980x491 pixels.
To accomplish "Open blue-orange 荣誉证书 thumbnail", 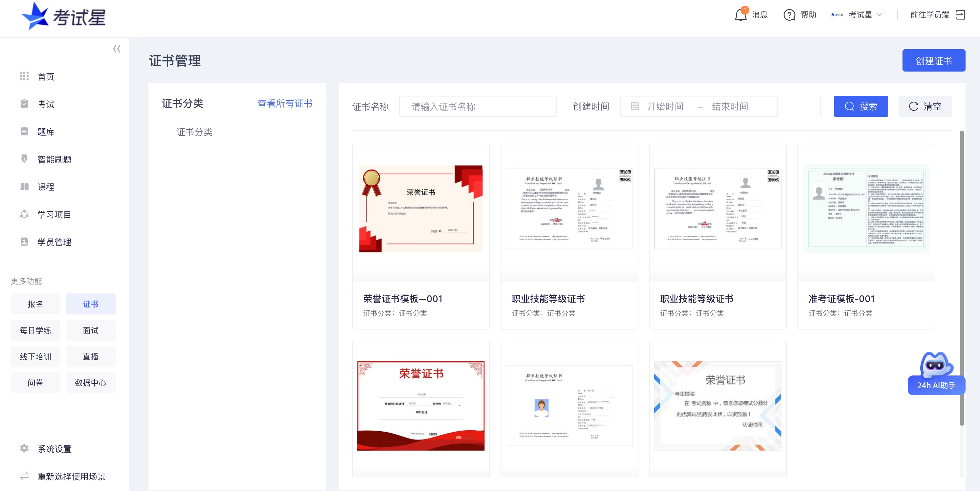I will point(718,406).
